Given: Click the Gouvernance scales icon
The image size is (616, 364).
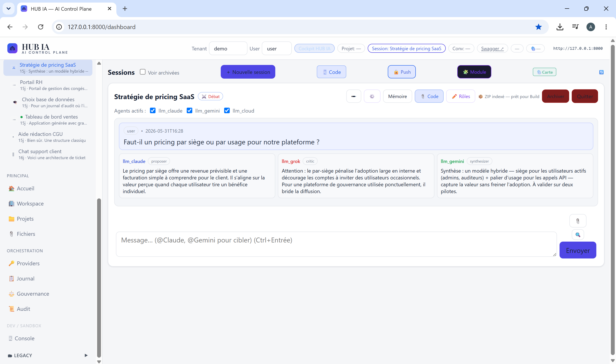Looking at the screenshot, I should click(12, 294).
